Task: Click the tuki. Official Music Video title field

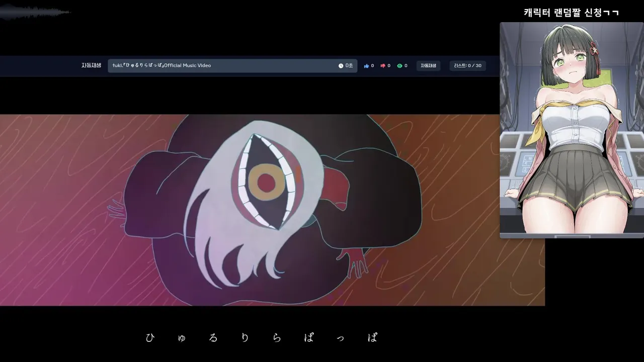Action: [x=232, y=66]
